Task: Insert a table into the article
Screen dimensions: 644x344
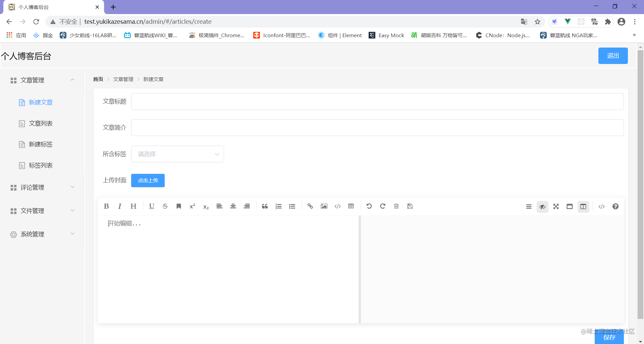Action: pos(351,206)
